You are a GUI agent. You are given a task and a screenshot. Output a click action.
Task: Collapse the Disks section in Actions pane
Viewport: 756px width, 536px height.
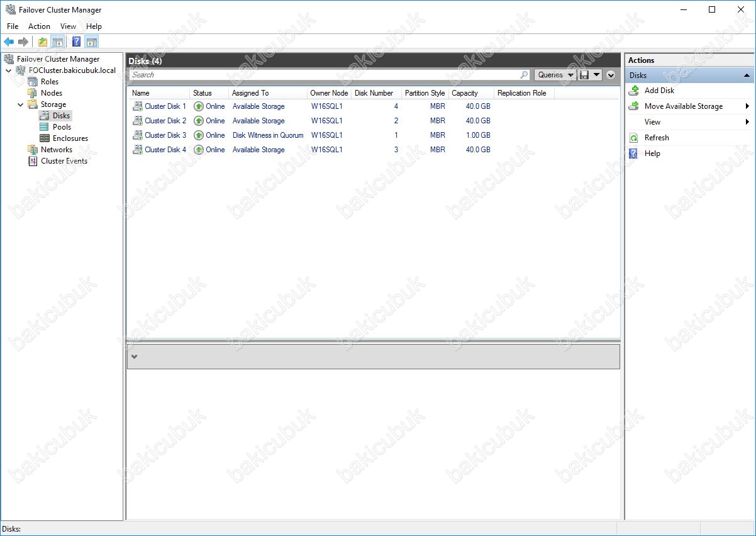coord(747,75)
